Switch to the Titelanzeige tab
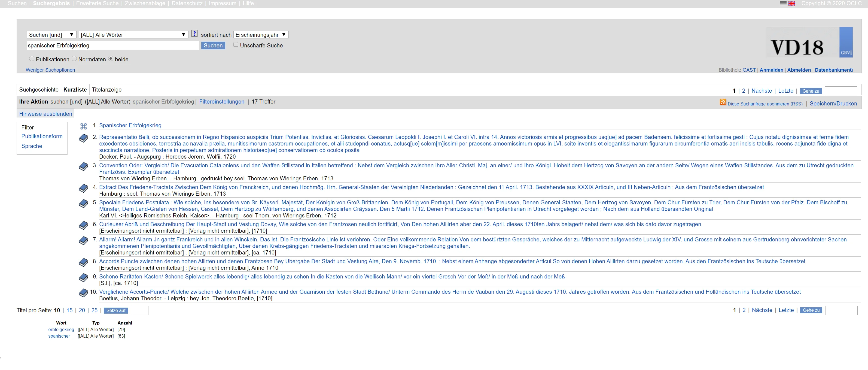Viewport: 868px width, 370px height. point(106,90)
